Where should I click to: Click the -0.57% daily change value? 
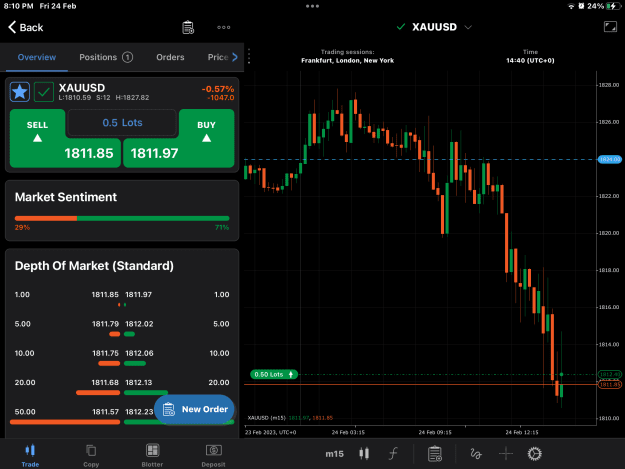[218, 89]
